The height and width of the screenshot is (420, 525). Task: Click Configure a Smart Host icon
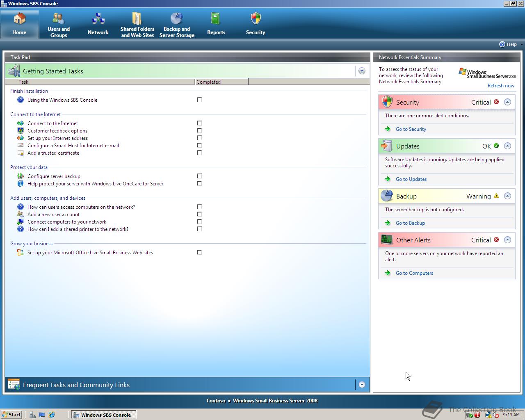(x=21, y=145)
